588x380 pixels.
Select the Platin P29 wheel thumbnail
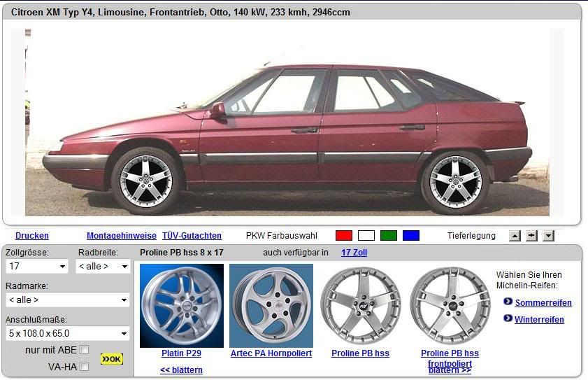pyautogui.click(x=182, y=306)
